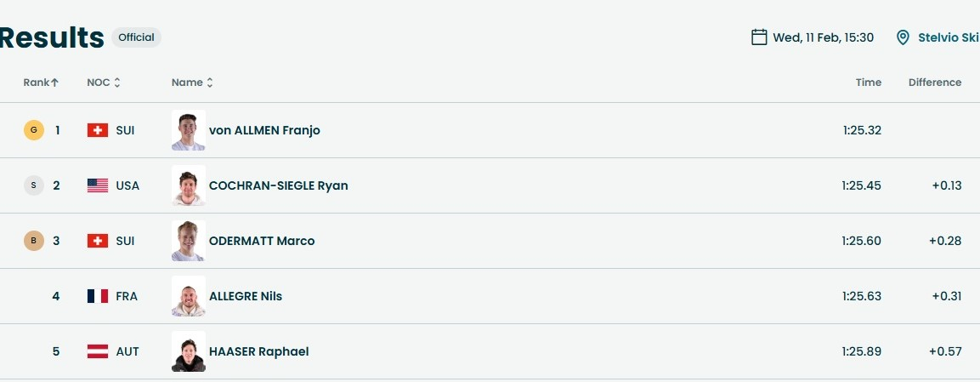This screenshot has width=980, height=382.
Task: Click the Official status badge
Action: click(136, 37)
